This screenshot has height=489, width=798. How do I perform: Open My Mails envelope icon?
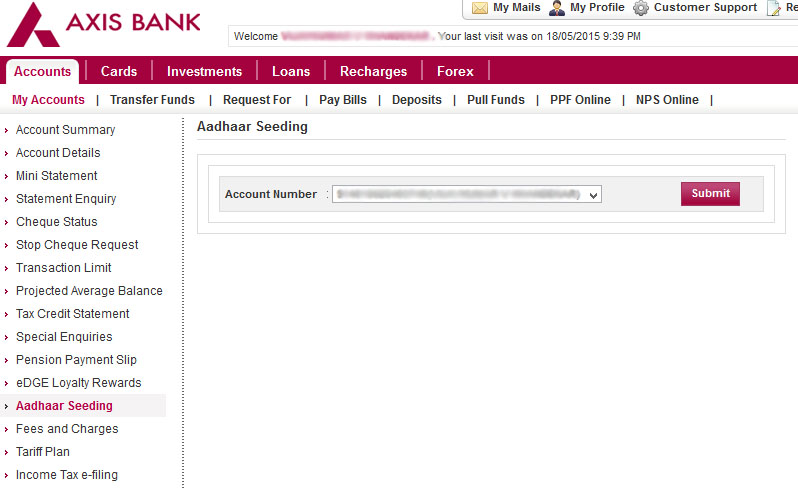[479, 8]
